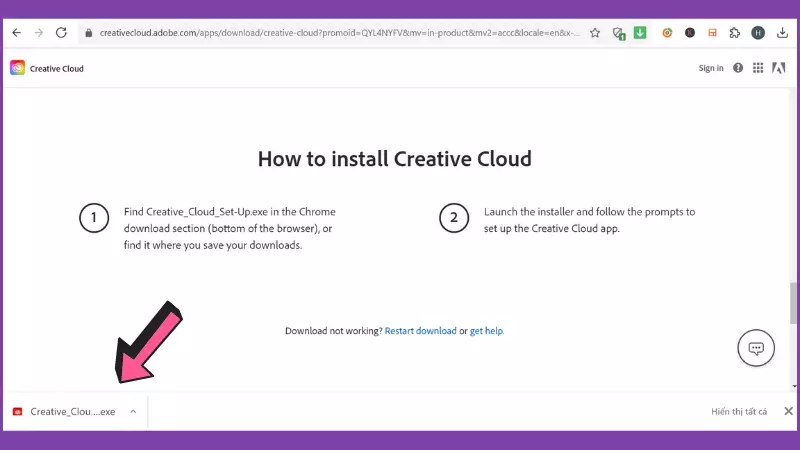
Task: Click Hiển thị tất cả downloads
Action: [x=739, y=412]
